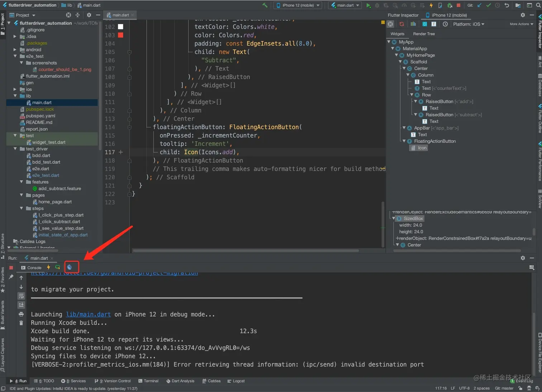This screenshot has width=542, height=392.
Task: Click the Git rollback undo arrow
Action: [x=507, y=5]
